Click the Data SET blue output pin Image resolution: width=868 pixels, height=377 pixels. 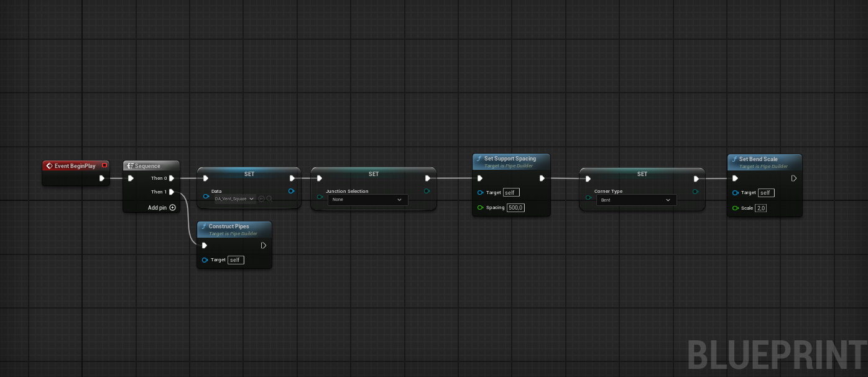tap(292, 191)
